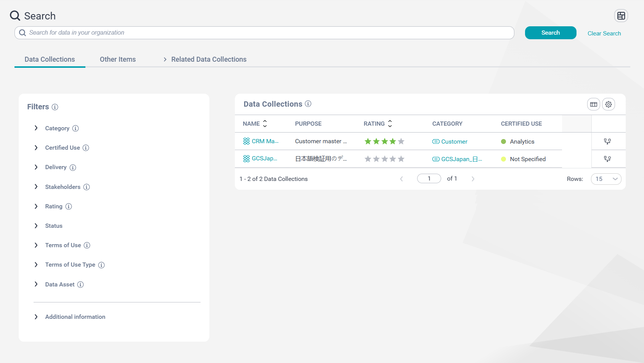Expand the Status filter

(x=36, y=225)
